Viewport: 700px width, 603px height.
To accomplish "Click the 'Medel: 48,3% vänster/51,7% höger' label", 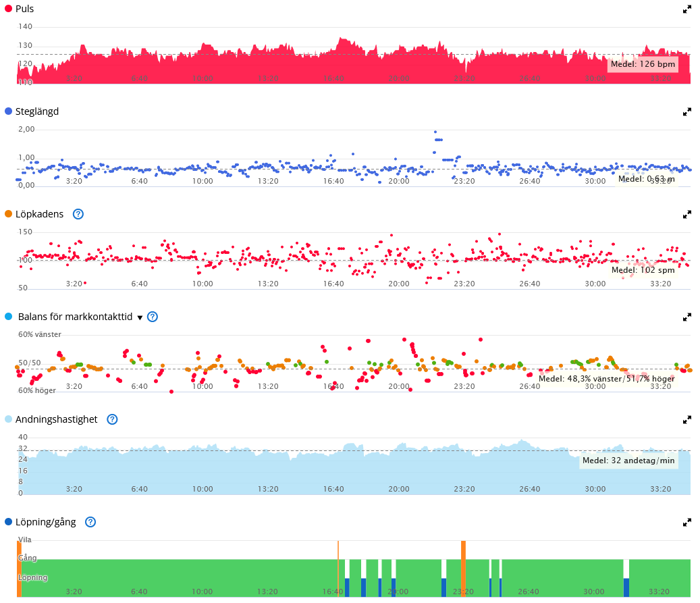I will pos(607,379).
